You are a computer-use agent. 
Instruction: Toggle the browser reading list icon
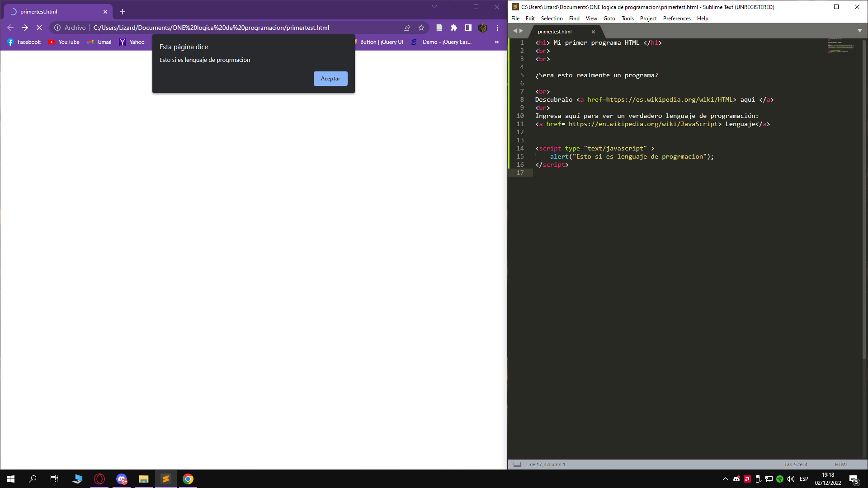tap(439, 28)
